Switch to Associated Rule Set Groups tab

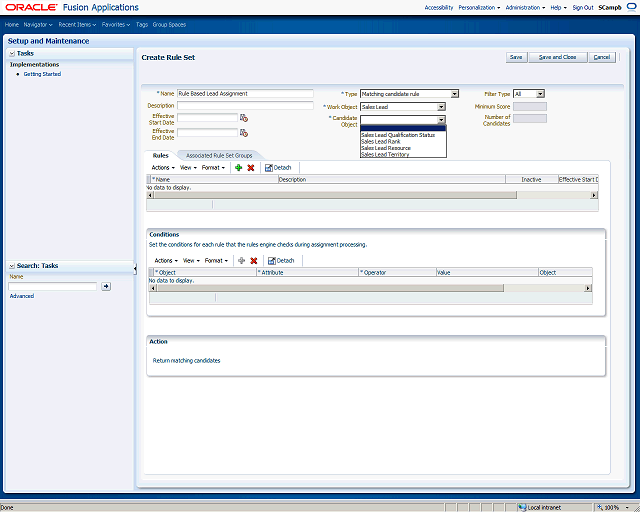pos(219,156)
